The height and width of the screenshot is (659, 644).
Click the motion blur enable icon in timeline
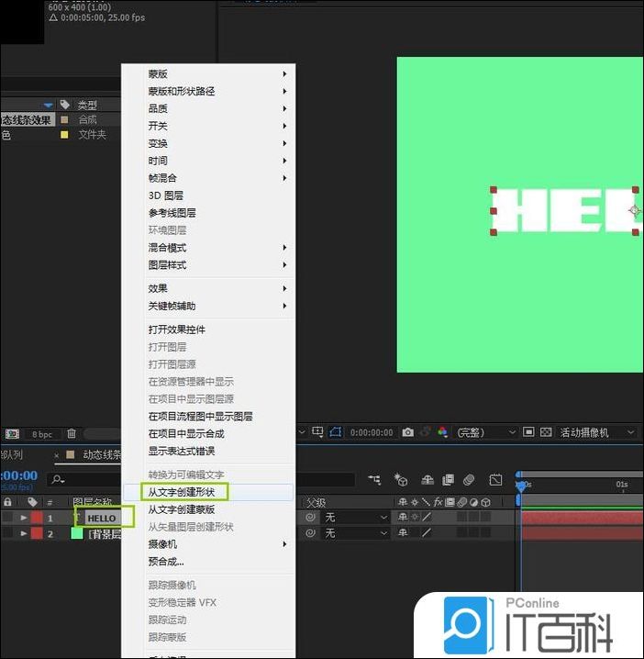coord(468,479)
